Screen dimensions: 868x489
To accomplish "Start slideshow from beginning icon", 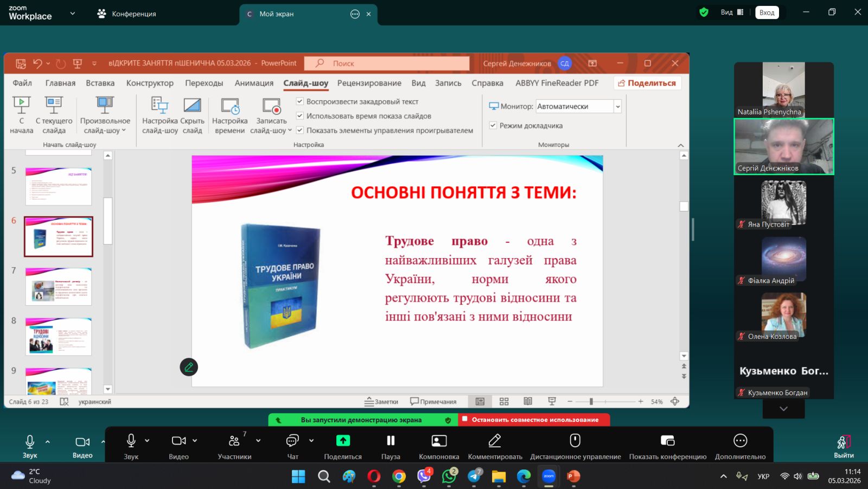I will [x=21, y=105].
